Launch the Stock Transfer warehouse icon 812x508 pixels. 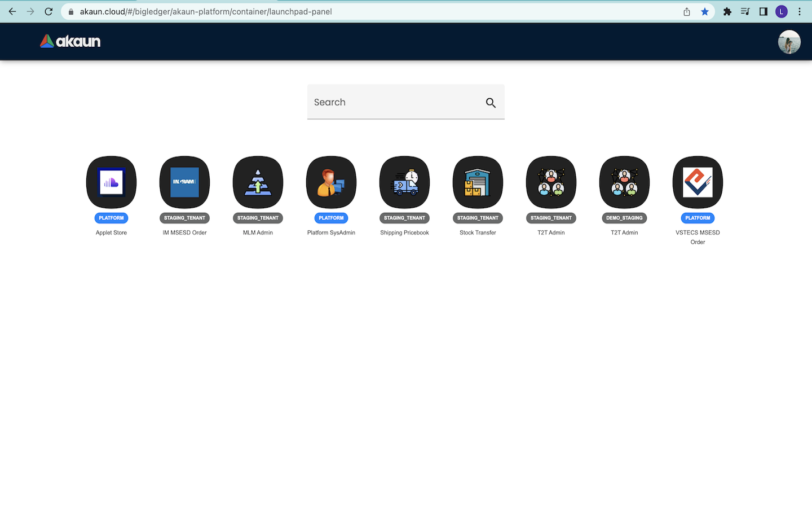coord(478,182)
